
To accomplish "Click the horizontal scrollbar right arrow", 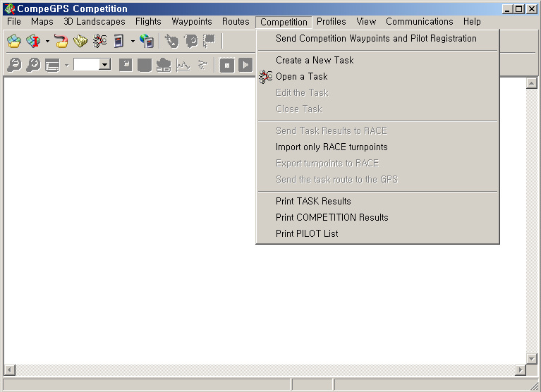I will [x=521, y=370].
